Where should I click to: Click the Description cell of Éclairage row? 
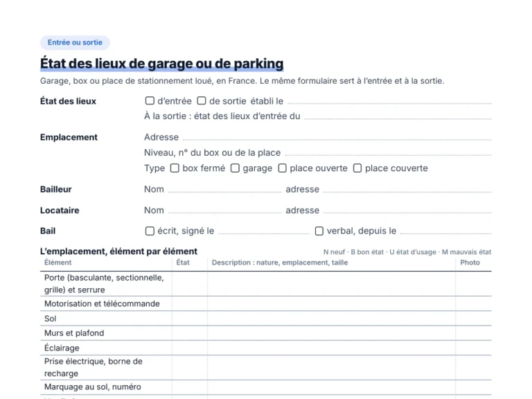click(x=332, y=348)
